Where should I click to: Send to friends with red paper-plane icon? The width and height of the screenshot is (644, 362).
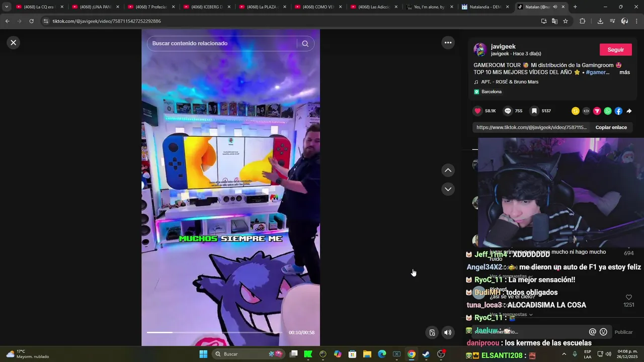coord(597,111)
